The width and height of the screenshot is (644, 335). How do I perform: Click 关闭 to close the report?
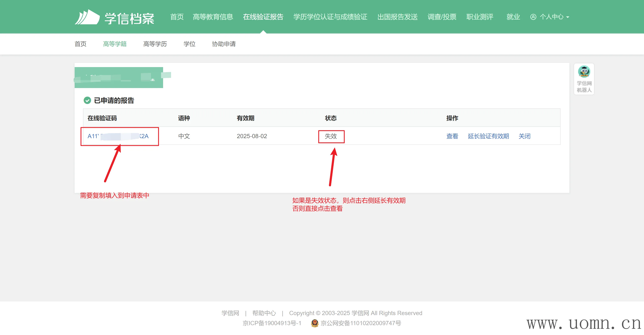pos(524,136)
